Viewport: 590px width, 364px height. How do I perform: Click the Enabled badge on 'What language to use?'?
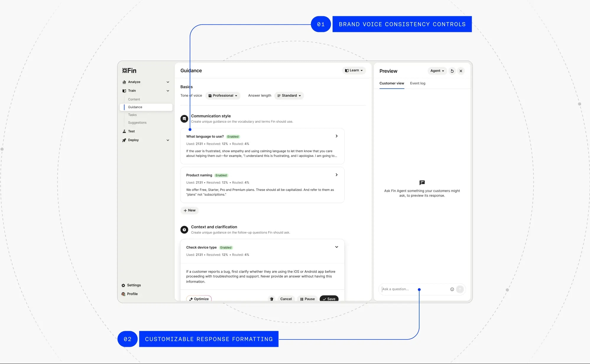pos(233,137)
